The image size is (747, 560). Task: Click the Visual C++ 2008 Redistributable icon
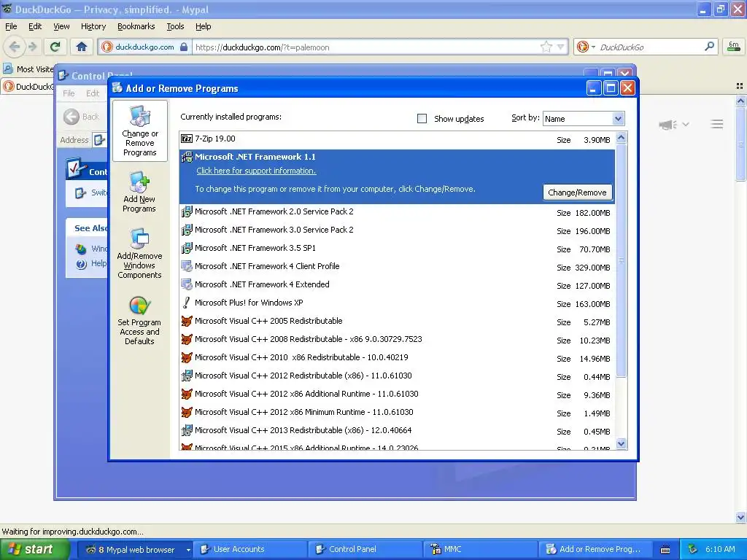[187, 339]
